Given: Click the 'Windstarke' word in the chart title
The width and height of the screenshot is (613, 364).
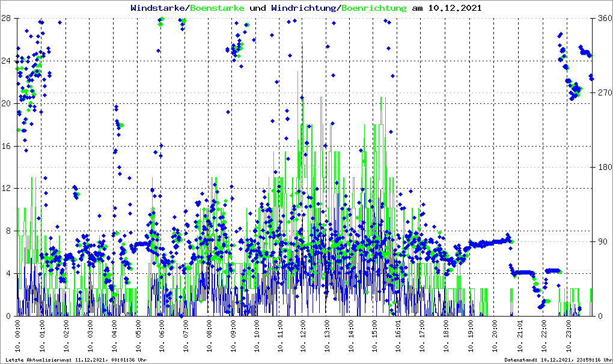Looking at the screenshot, I should click(158, 8).
